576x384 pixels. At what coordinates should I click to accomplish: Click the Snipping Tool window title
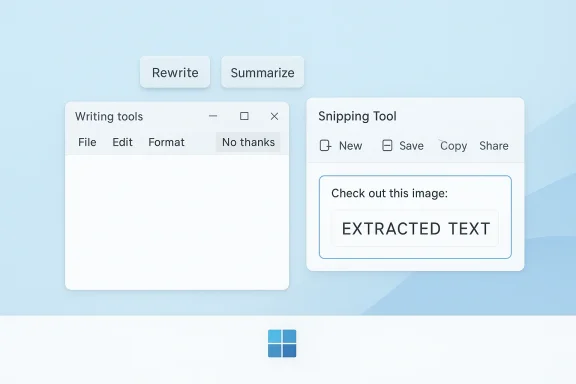click(357, 116)
